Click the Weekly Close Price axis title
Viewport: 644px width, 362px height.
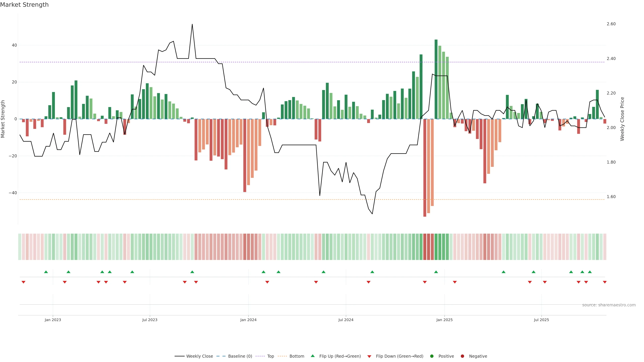pos(622,119)
